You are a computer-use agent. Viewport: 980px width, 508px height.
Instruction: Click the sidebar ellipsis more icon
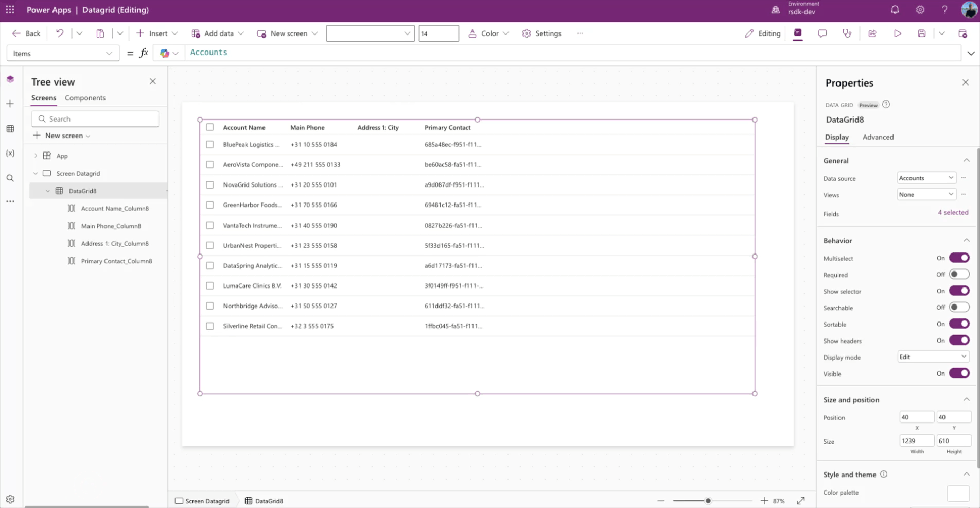point(10,201)
